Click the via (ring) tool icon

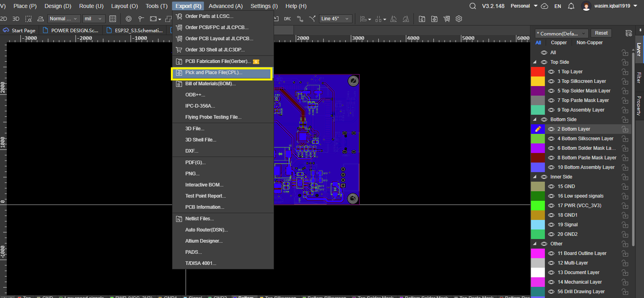tap(129, 19)
